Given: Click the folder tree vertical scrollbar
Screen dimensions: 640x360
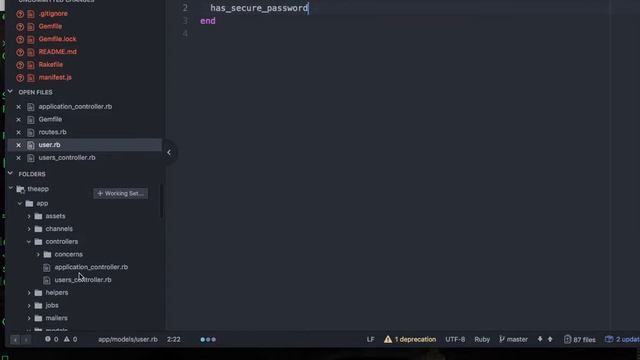Looking at the screenshot, I should click(162, 201).
